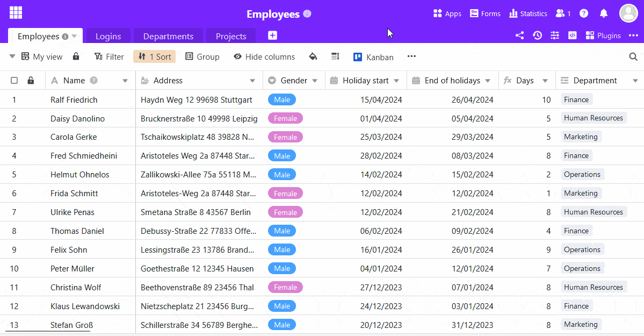
Task: Open the version history clock icon
Action: click(x=537, y=35)
